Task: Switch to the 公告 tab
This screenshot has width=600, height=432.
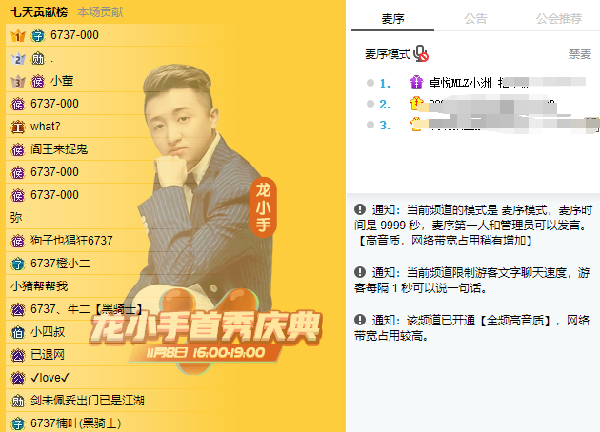Action: click(x=476, y=18)
